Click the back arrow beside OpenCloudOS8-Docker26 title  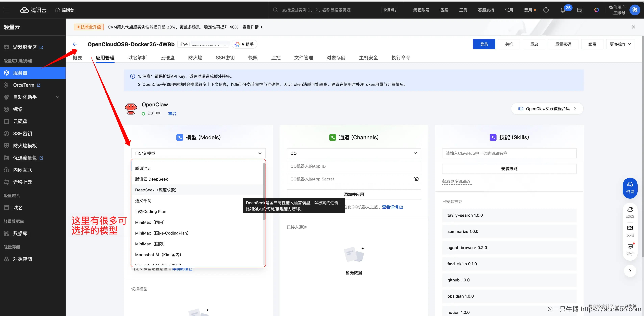(75, 44)
